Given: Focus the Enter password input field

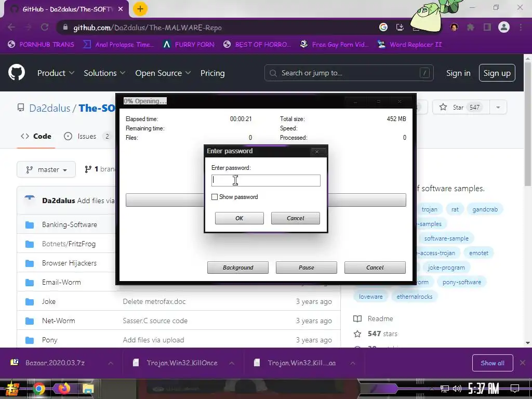Looking at the screenshot, I should [x=265, y=180].
